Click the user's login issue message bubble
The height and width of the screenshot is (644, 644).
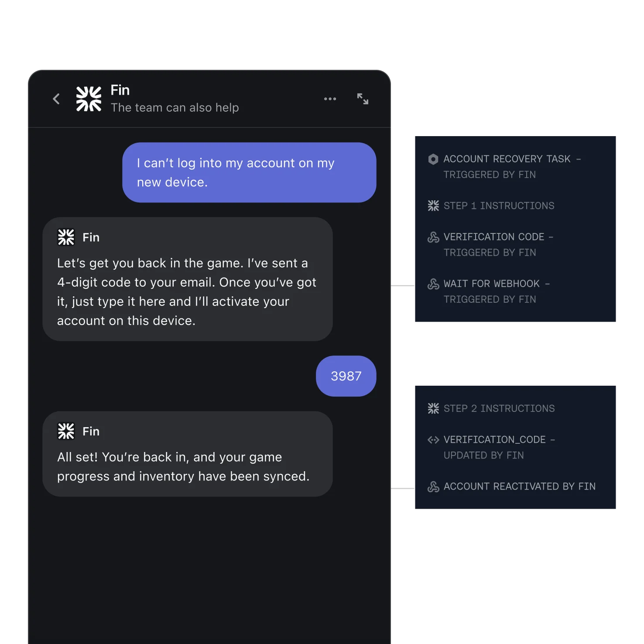[x=249, y=172]
